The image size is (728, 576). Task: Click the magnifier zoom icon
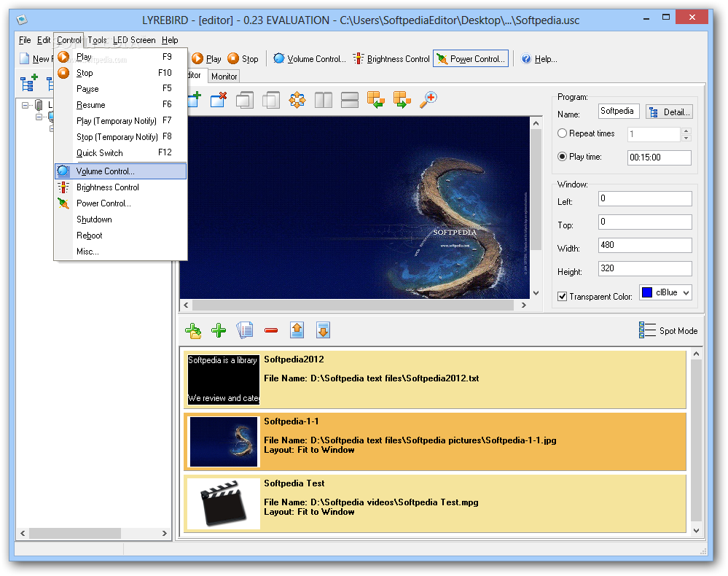[x=428, y=99]
